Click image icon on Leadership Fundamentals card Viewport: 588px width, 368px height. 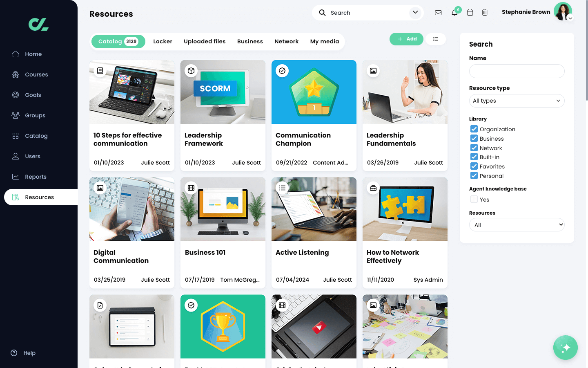click(x=373, y=71)
